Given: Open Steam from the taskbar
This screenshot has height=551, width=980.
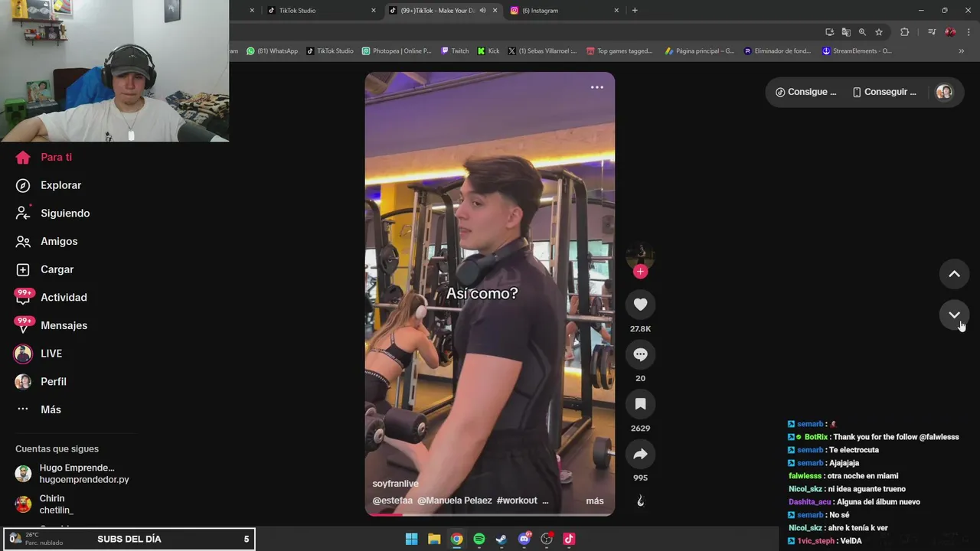Looking at the screenshot, I should click(501, 539).
